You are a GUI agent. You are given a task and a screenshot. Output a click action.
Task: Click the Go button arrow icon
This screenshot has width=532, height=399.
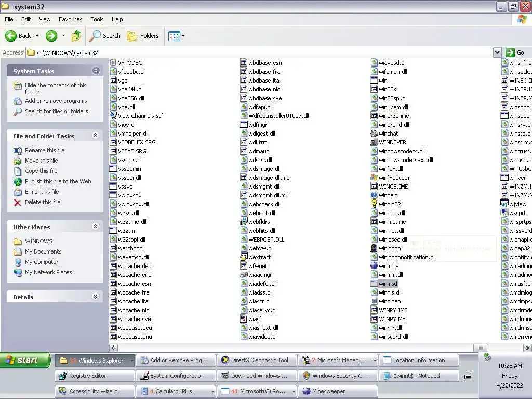coord(510,52)
